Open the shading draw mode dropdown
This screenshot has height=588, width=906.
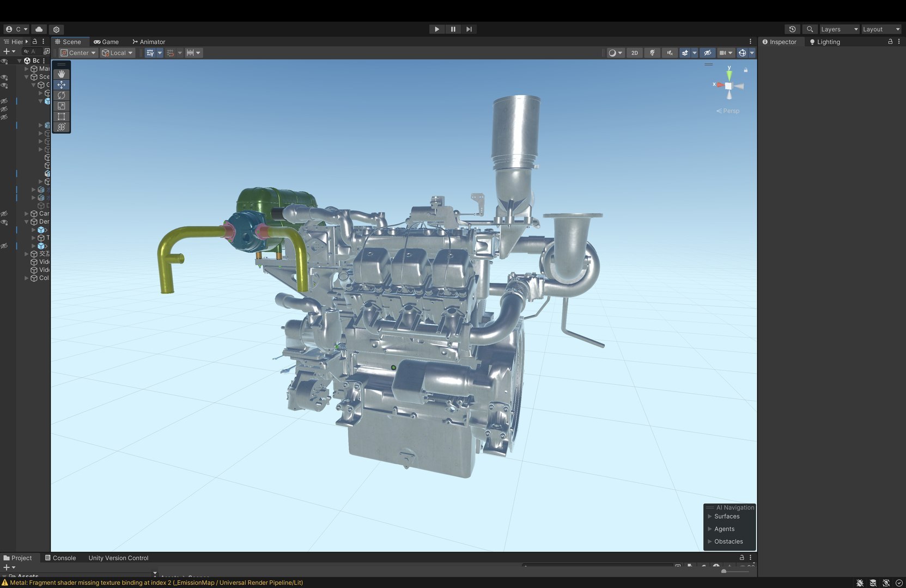click(x=615, y=53)
